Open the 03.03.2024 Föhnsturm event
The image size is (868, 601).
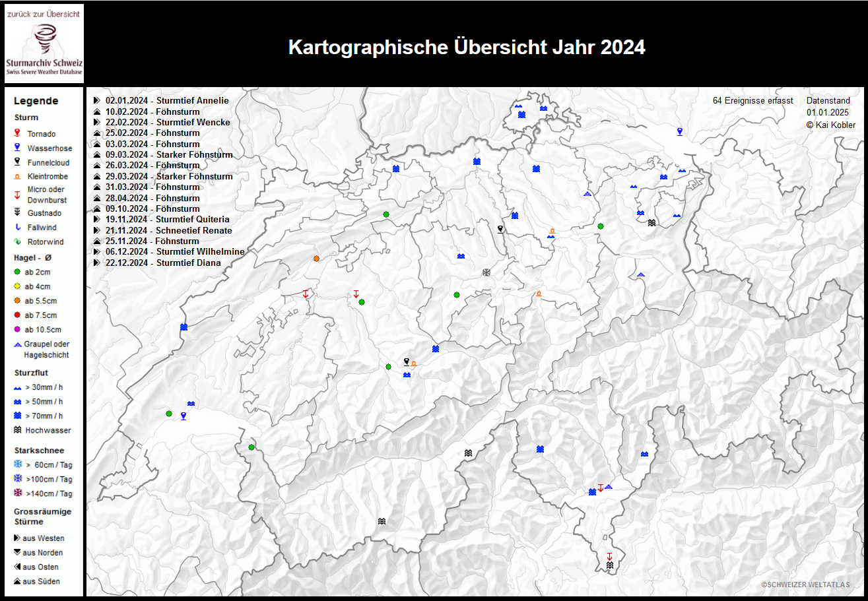click(x=152, y=144)
